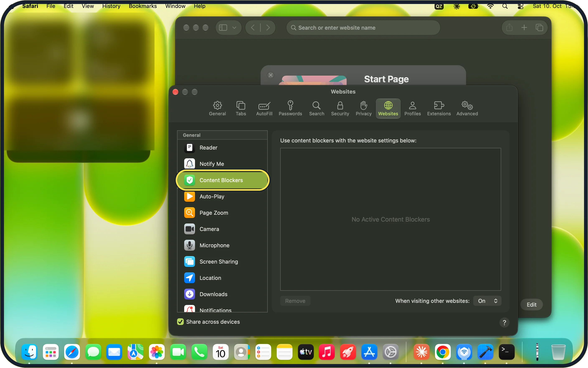Open the Window menu
The height and width of the screenshot is (368, 588).
coord(175,6)
